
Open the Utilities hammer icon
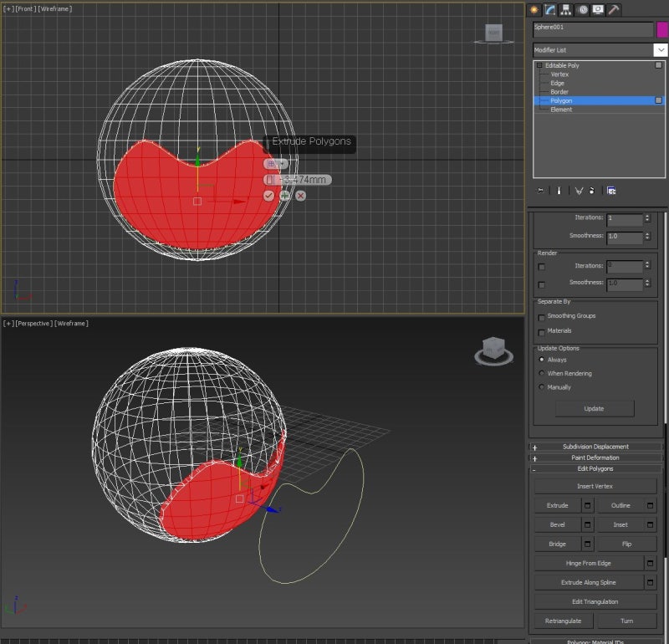[x=611, y=9]
